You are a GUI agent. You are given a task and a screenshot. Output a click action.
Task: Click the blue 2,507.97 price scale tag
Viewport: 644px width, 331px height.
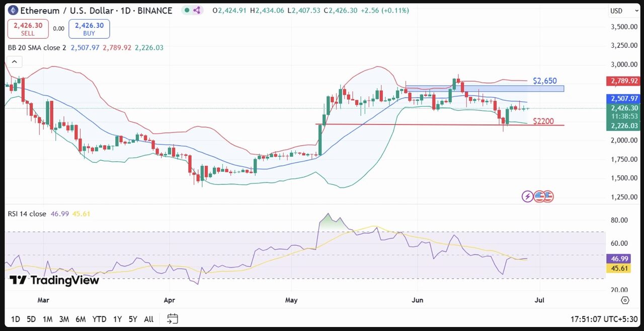624,99
